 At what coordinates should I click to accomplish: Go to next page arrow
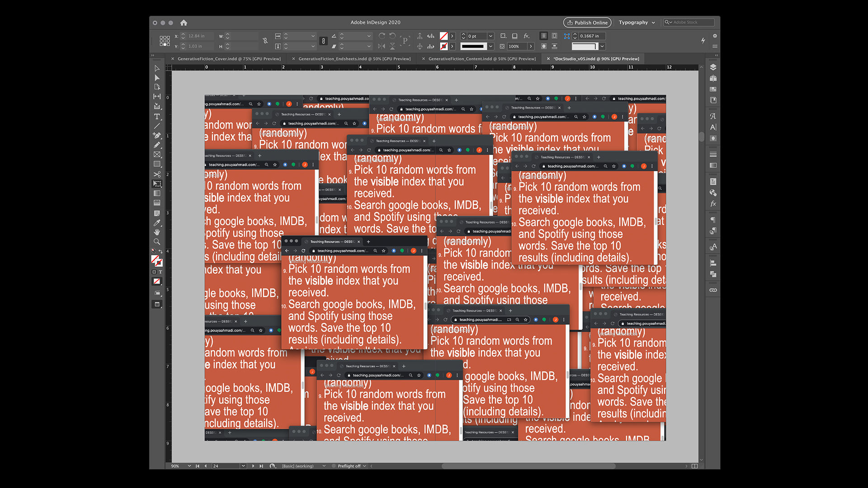pyautogui.click(x=253, y=466)
